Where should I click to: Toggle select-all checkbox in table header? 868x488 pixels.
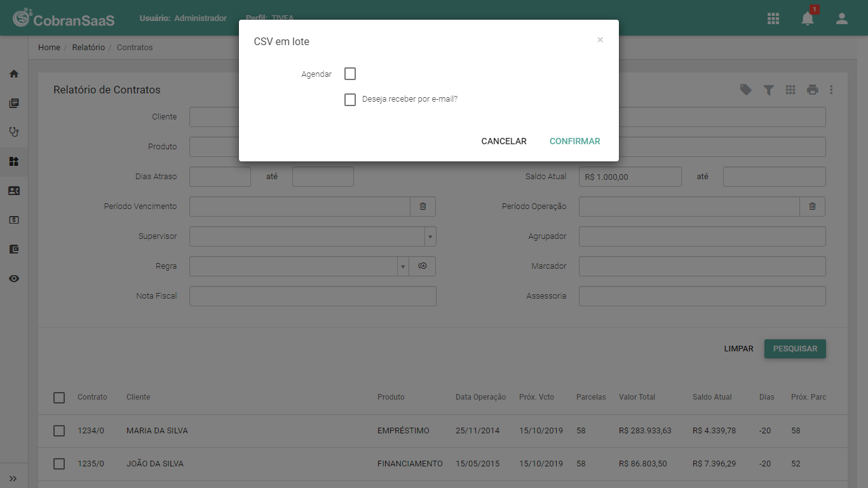coord(59,398)
